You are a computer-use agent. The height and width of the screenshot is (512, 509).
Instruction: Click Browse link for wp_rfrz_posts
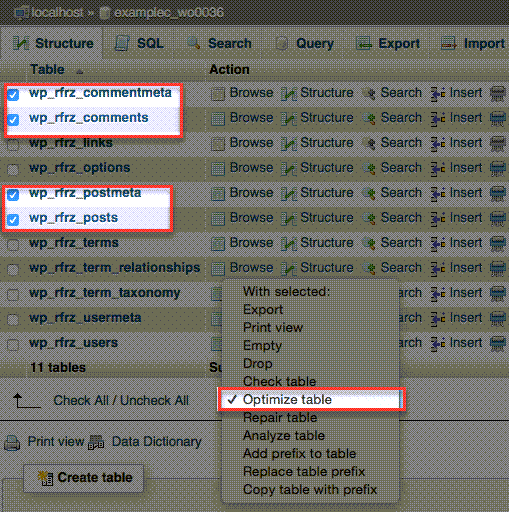251,218
